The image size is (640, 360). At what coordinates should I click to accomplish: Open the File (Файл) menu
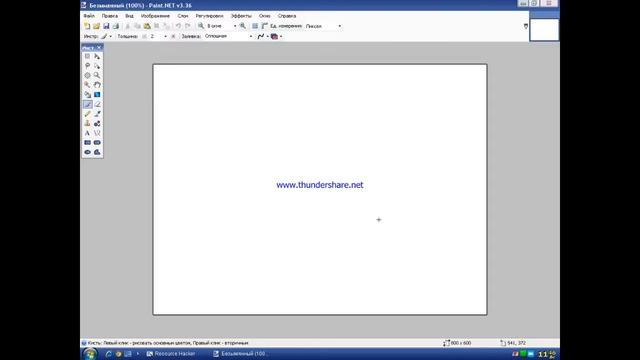click(89, 16)
